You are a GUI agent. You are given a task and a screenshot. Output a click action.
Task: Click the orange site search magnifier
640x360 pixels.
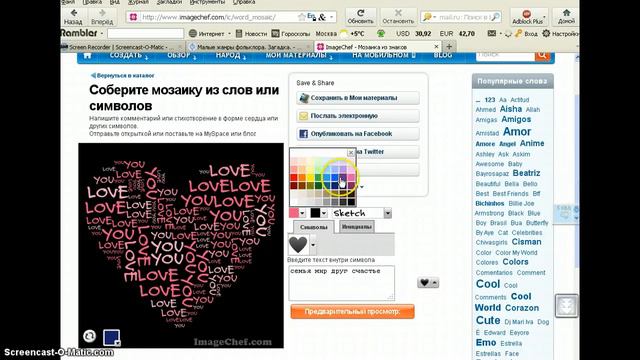coord(542,55)
